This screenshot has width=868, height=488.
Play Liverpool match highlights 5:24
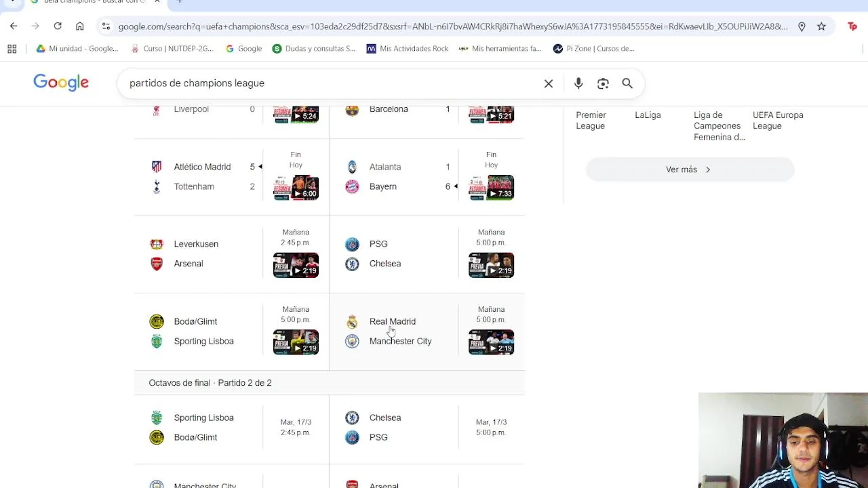pos(296,114)
